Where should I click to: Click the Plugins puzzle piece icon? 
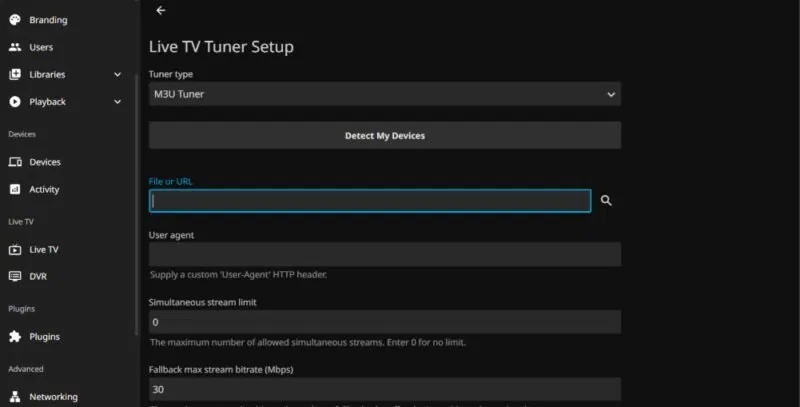15,337
